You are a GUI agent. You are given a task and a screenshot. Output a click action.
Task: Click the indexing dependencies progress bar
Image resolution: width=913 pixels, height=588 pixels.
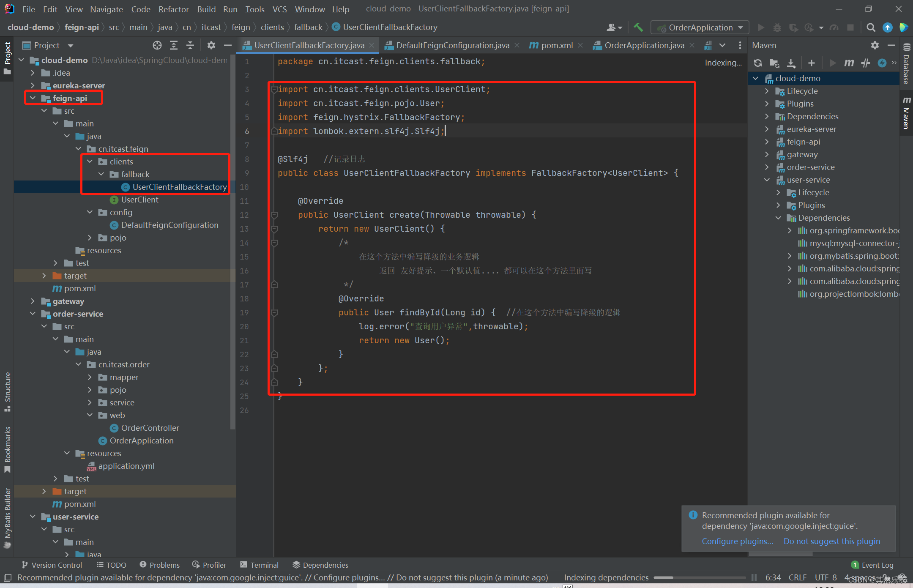(699, 577)
